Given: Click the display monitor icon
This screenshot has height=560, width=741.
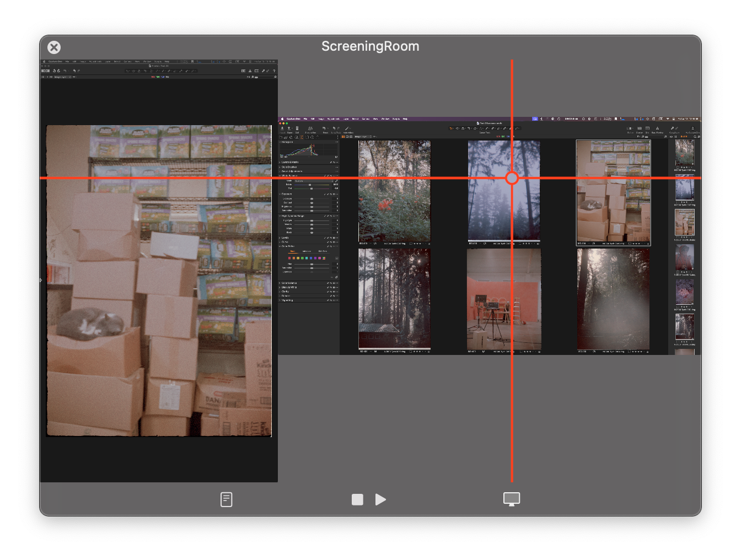Looking at the screenshot, I should 512,499.
